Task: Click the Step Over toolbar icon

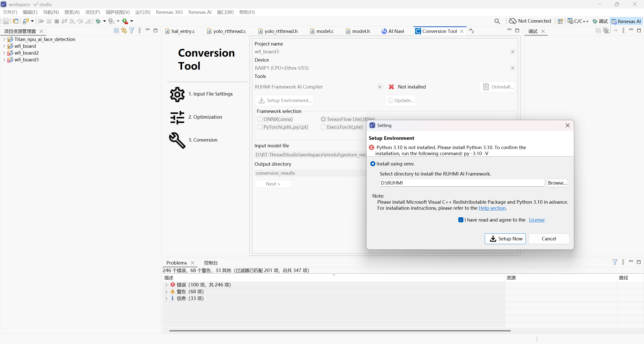Action: (x=80, y=21)
